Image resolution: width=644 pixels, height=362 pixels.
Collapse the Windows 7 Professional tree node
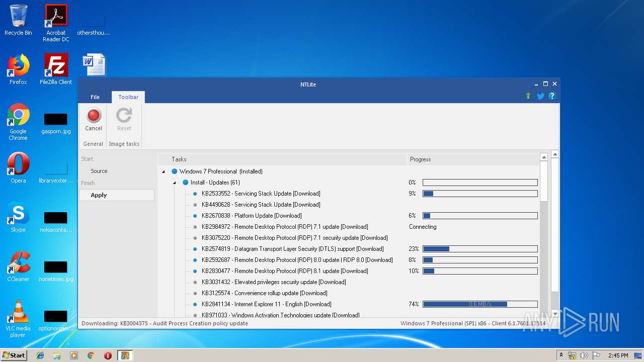point(163,171)
